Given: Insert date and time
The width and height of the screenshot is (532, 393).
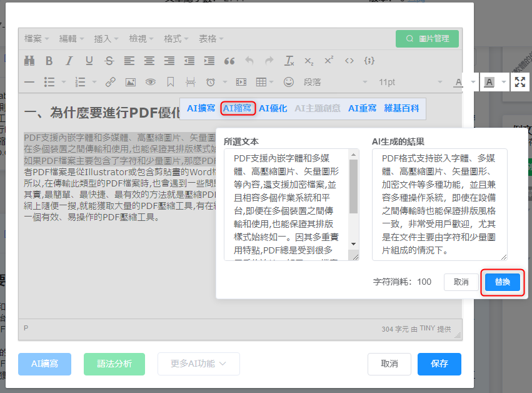Looking at the screenshot, I should coord(211,82).
